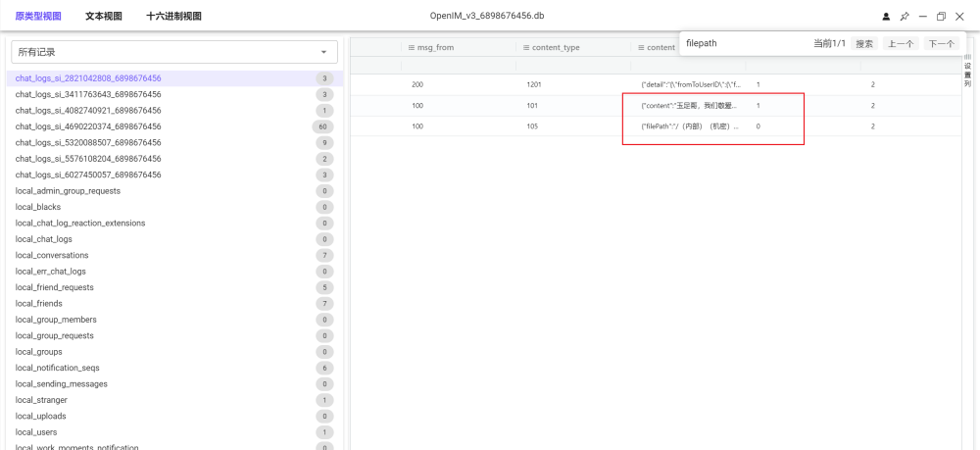
Task: Click the filePath content cell in row three
Action: (x=690, y=125)
